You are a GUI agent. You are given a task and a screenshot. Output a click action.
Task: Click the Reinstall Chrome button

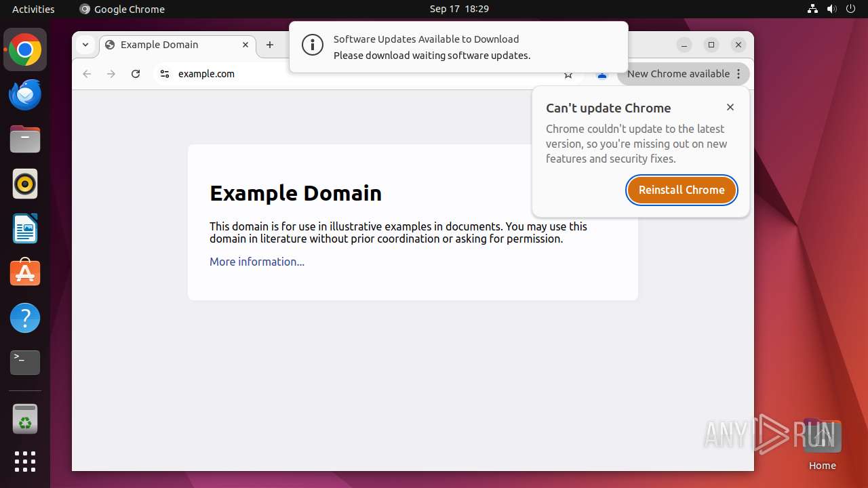tap(682, 190)
